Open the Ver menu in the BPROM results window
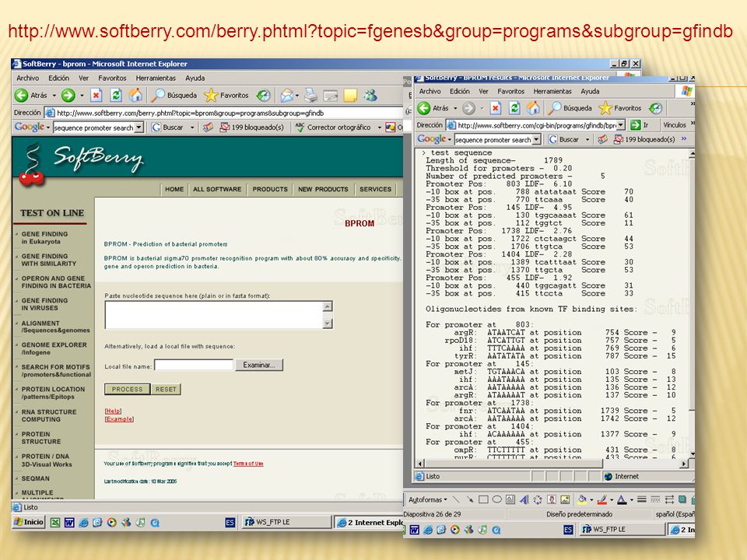Viewport: 747px width, 560px height. [x=483, y=91]
